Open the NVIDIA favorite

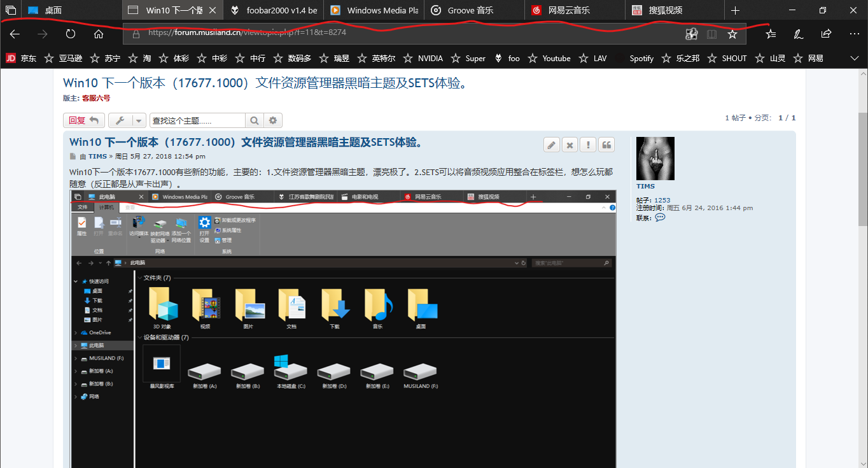click(x=423, y=58)
